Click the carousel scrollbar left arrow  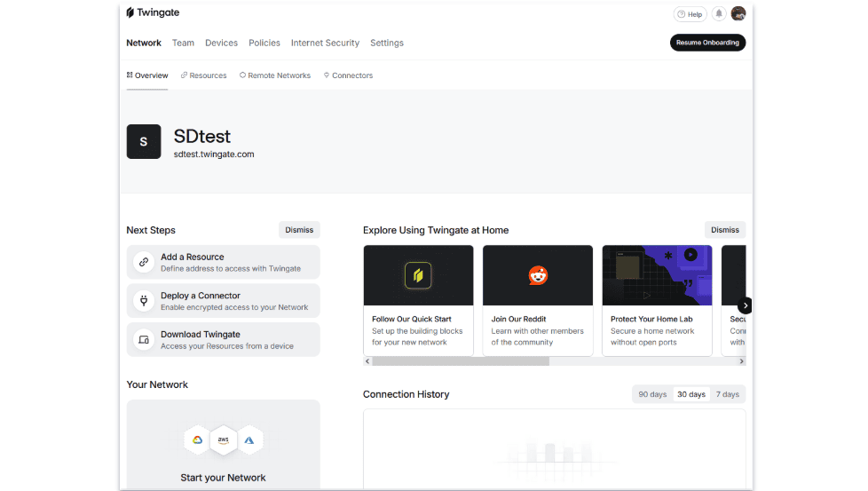(x=367, y=361)
